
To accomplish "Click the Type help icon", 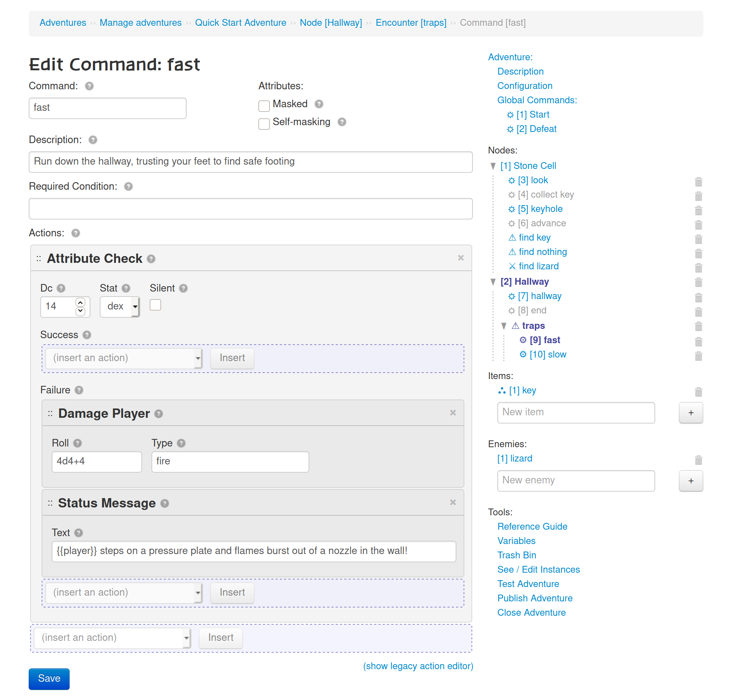I will point(181,443).
